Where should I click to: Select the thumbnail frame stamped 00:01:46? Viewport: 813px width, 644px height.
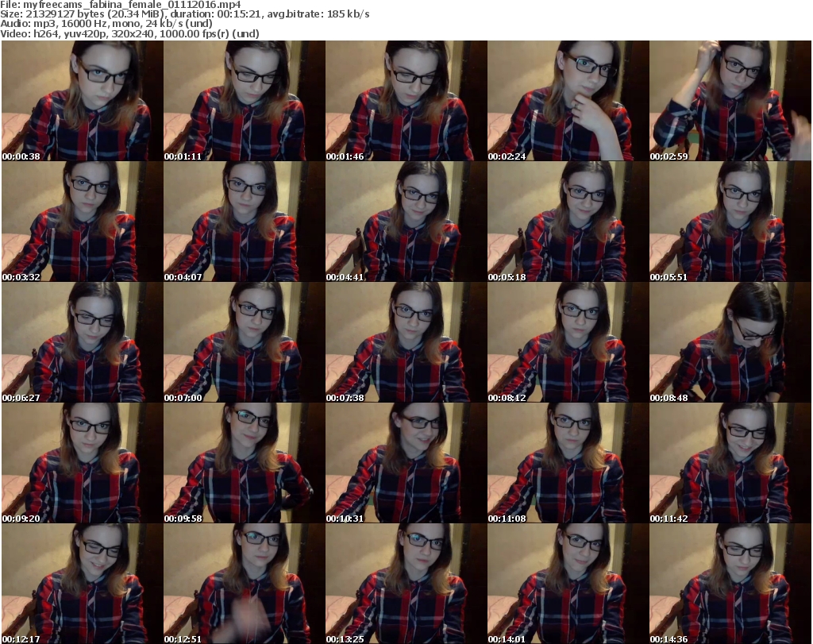tap(406, 101)
